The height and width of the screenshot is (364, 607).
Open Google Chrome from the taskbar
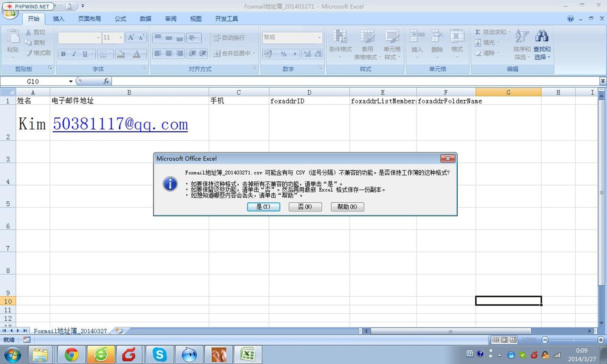pos(71,355)
